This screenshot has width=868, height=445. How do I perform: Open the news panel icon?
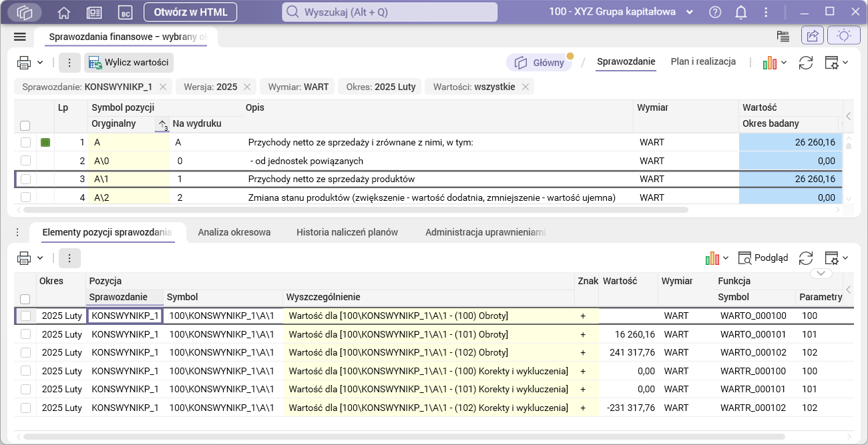pyautogui.click(x=94, y=12)
